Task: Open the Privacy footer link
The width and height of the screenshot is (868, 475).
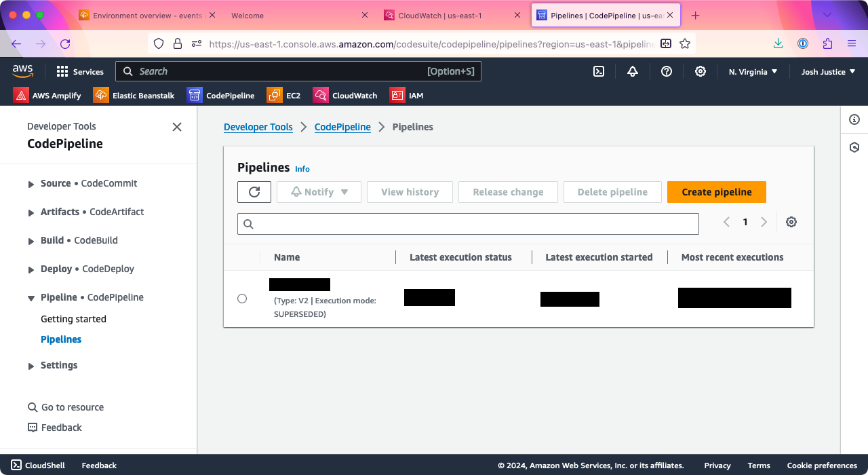Action: (x=717, y=465)
